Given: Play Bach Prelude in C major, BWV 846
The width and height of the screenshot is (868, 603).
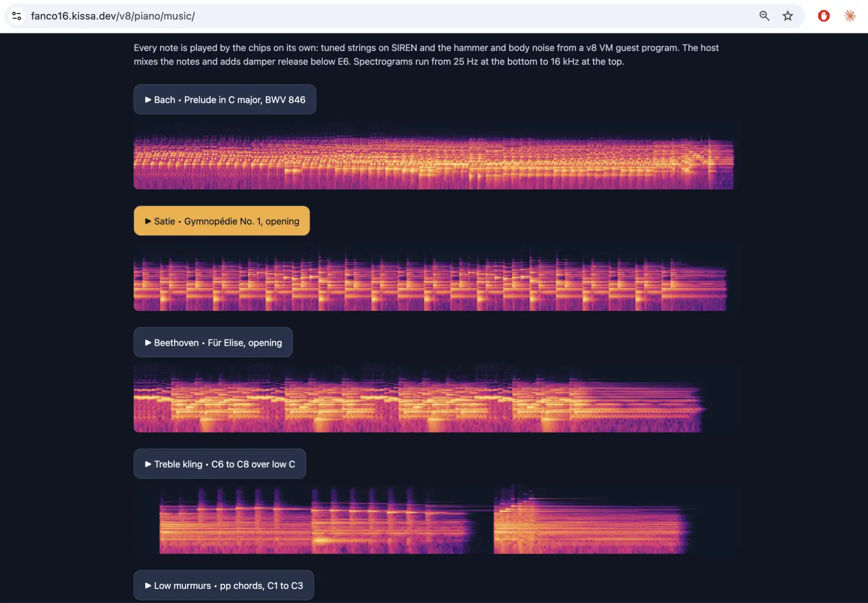Looking at the screenshot, I should 225,99.
